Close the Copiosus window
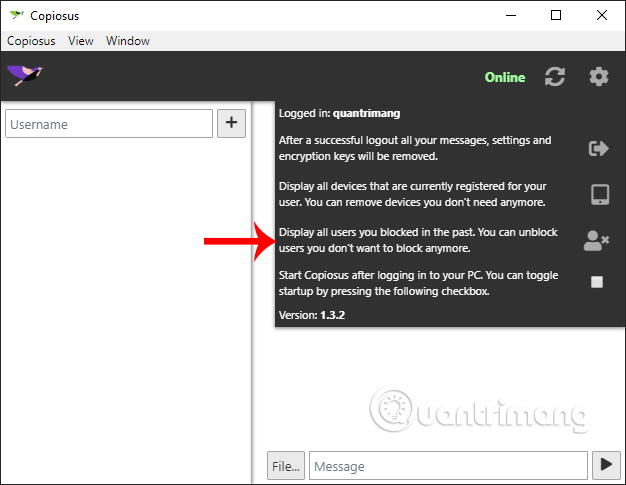 (602, 16)
